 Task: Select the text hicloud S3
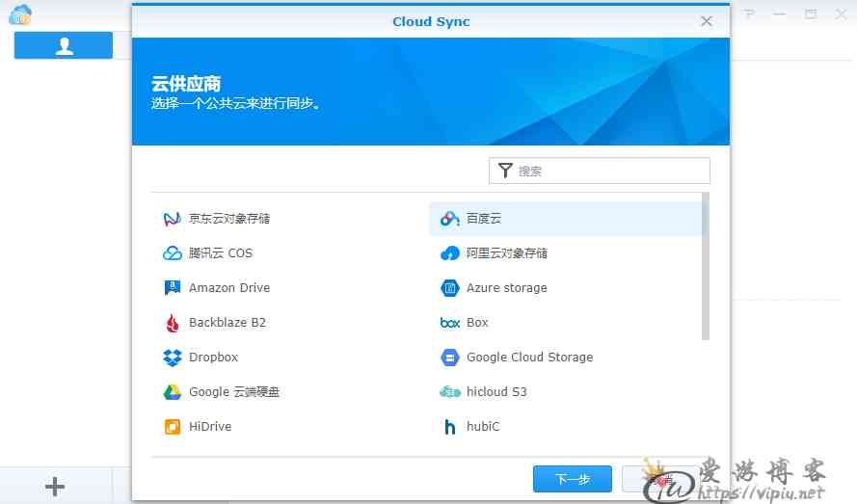coord(496,392)
